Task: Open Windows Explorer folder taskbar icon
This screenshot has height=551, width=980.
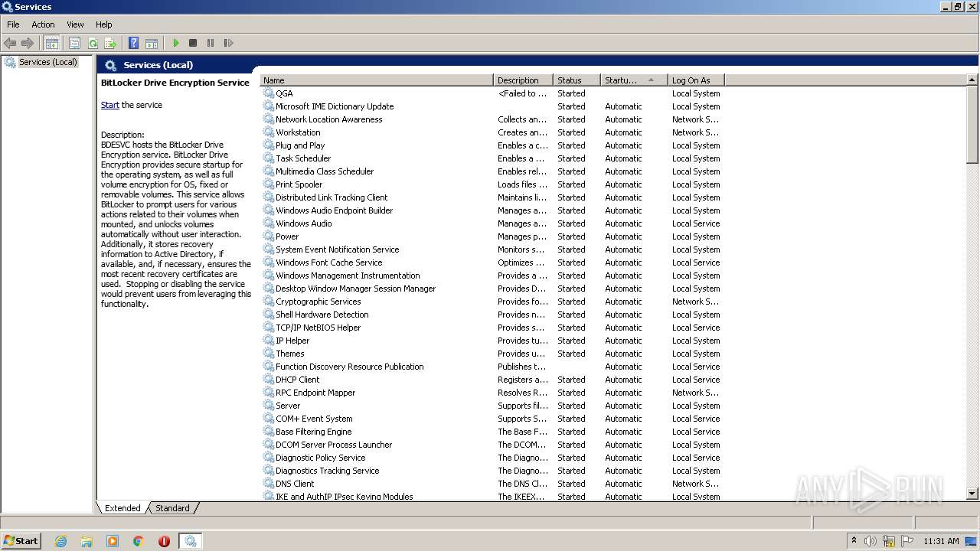Action: pos(87,541)
